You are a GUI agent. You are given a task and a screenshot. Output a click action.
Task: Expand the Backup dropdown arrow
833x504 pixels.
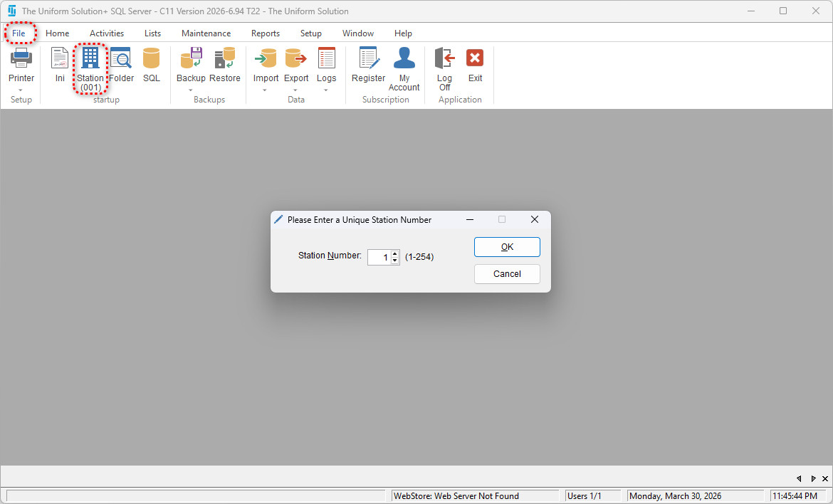tap(191, 90)
